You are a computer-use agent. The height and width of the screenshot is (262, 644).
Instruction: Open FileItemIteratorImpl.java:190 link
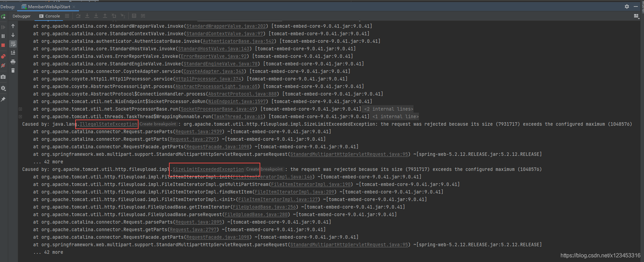click(311, 184)
